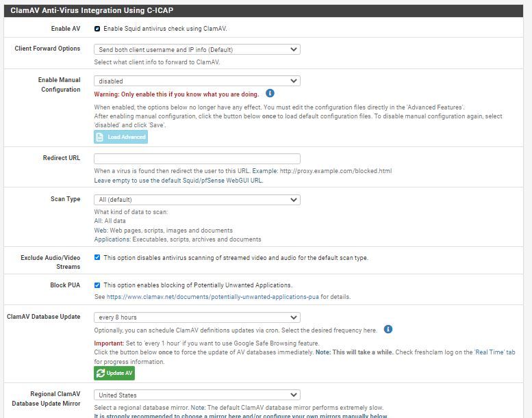Open ClamAV Database Update frequency dropdown
Viewport: 532px width, 418px height.
coord(197,317)
